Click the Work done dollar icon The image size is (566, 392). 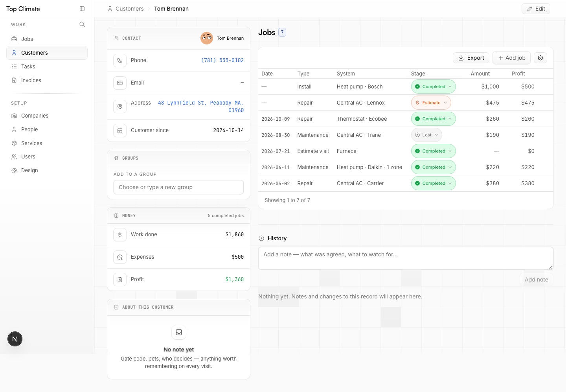tap(120, 235)
